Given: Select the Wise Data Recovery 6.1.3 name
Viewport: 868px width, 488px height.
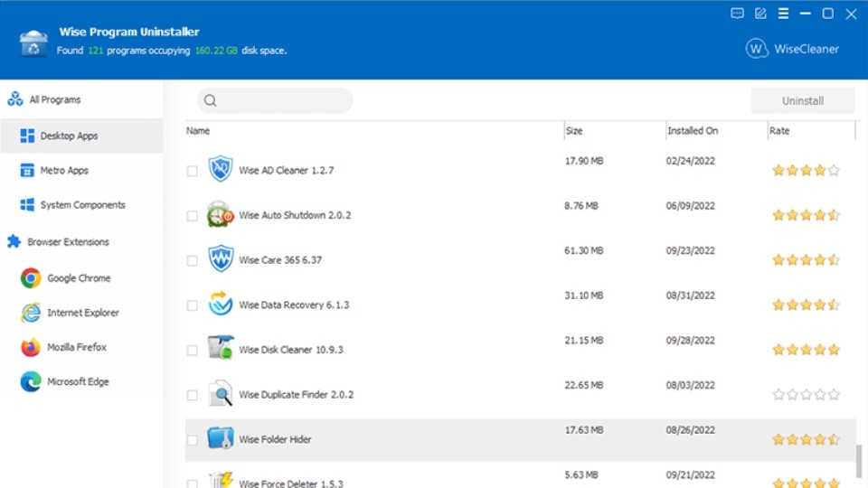Looking at the screenshot, I should point(294,305).
